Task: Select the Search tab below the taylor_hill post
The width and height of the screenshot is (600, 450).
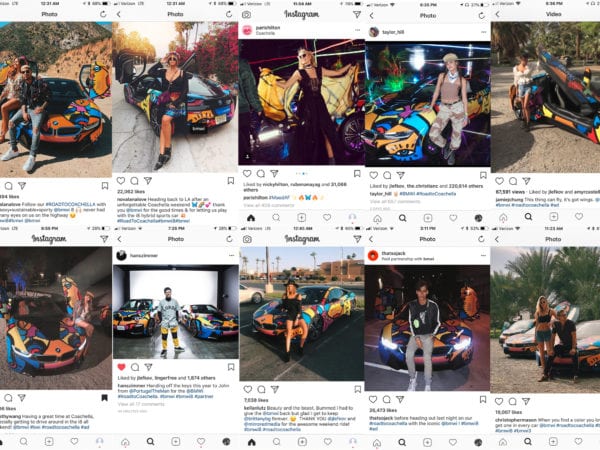Action: (402, 218)
